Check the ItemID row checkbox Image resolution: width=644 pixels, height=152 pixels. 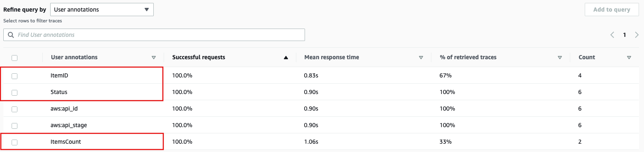[x=15, y=76]
